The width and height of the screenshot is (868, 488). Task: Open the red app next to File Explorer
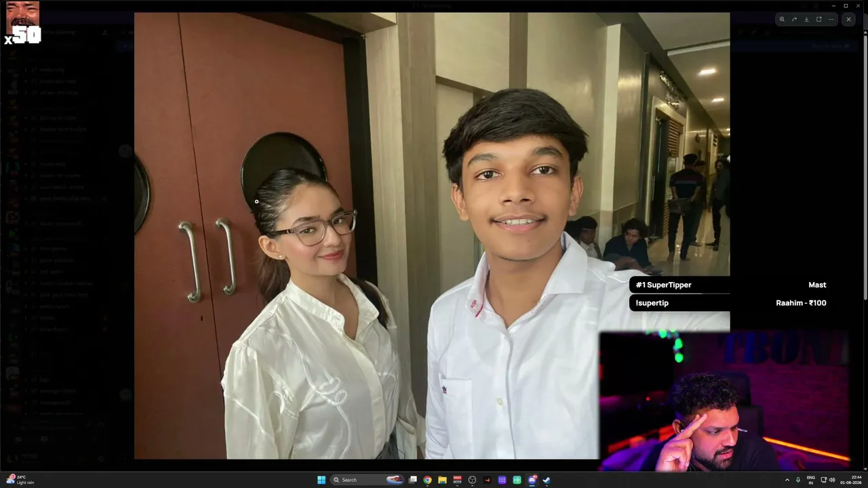pos(457,480)
